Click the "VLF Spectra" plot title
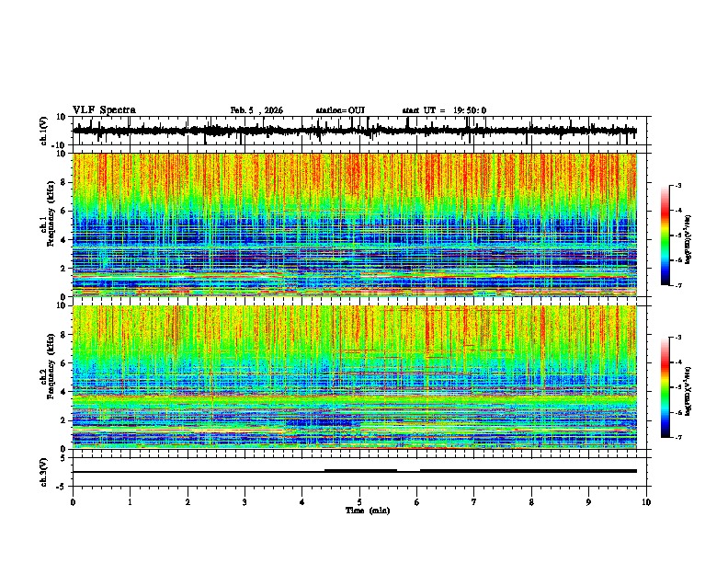The image size is (728, 563). pyautogui.click(x=104, y=110)
